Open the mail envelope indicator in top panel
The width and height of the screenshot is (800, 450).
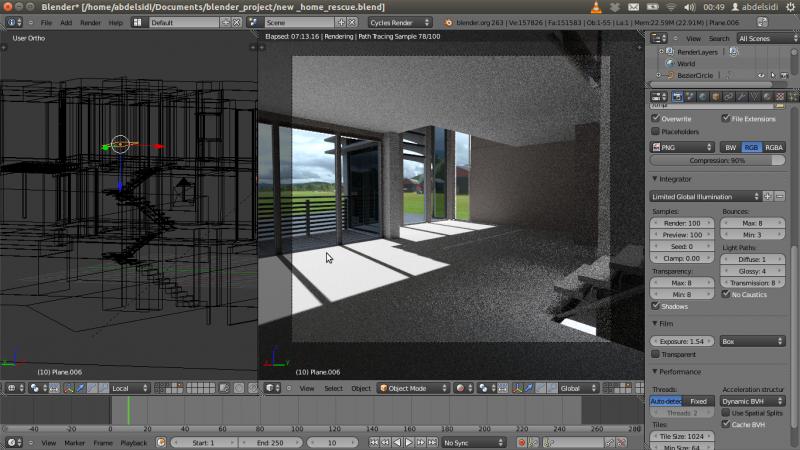point(633,7)
